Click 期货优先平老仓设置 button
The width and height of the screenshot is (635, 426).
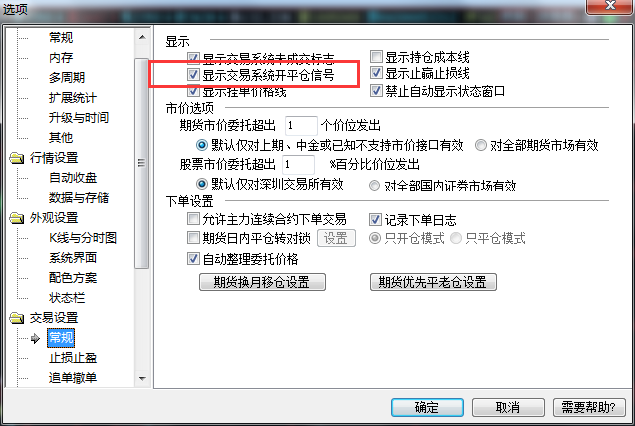[x=433, y=282]
